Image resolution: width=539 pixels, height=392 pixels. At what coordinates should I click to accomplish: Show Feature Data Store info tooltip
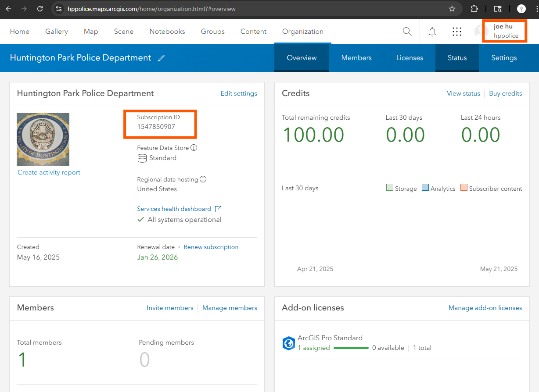coord(194,148)
